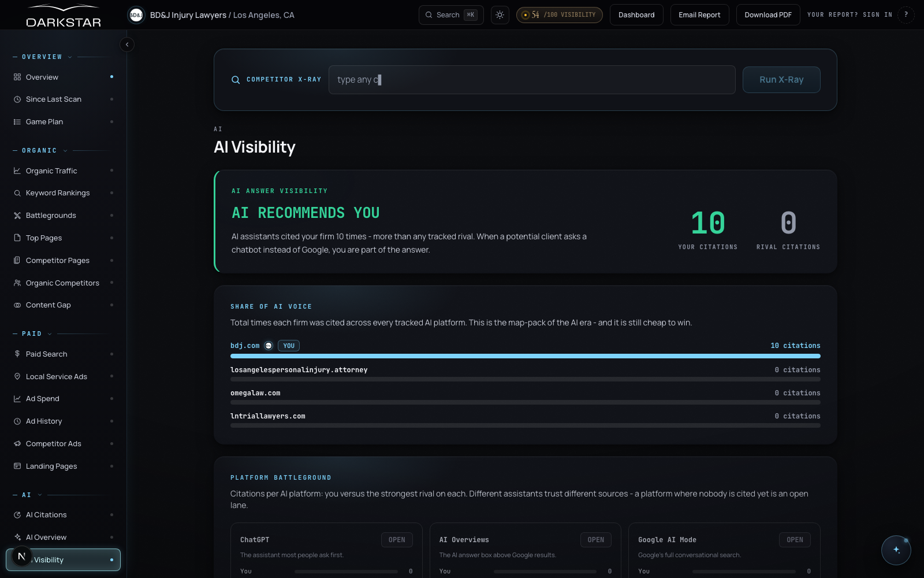Click the Game Plan list icon
The width and height of the screenshot is (924, 578).
(x=17, y=122)
